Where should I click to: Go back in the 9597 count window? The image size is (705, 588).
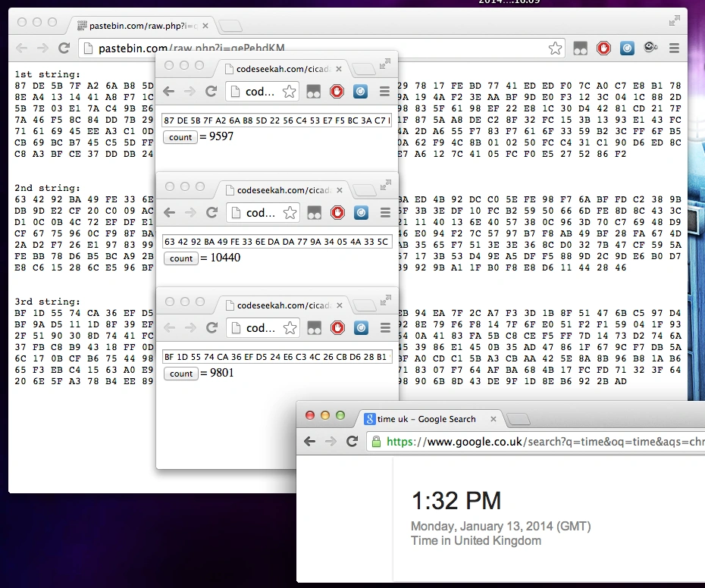(x=168, y=92)
